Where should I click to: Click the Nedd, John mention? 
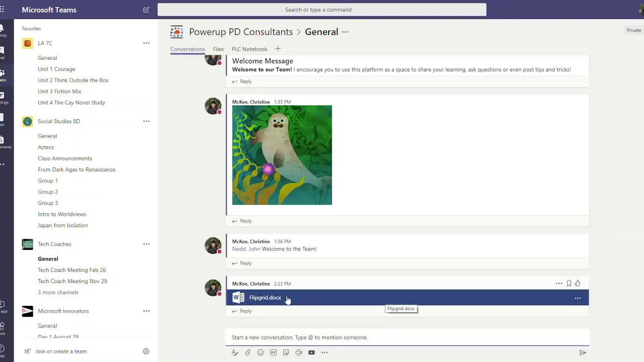(246, 249)
